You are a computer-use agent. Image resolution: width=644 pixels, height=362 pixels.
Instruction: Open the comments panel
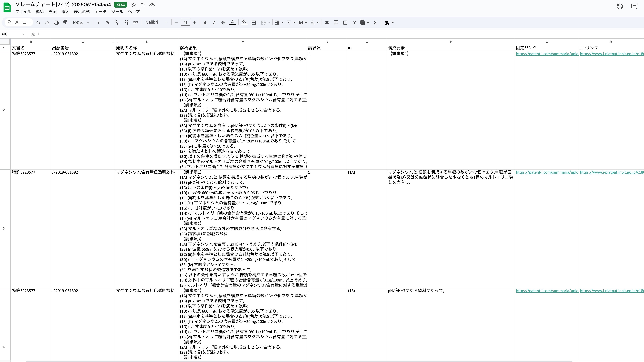tap(634, 7)
